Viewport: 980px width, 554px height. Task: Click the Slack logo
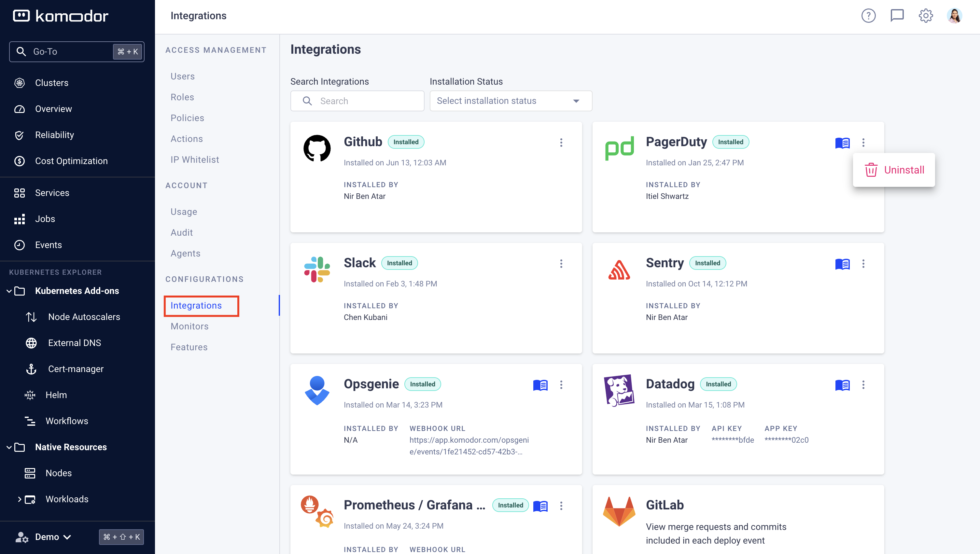317,270
